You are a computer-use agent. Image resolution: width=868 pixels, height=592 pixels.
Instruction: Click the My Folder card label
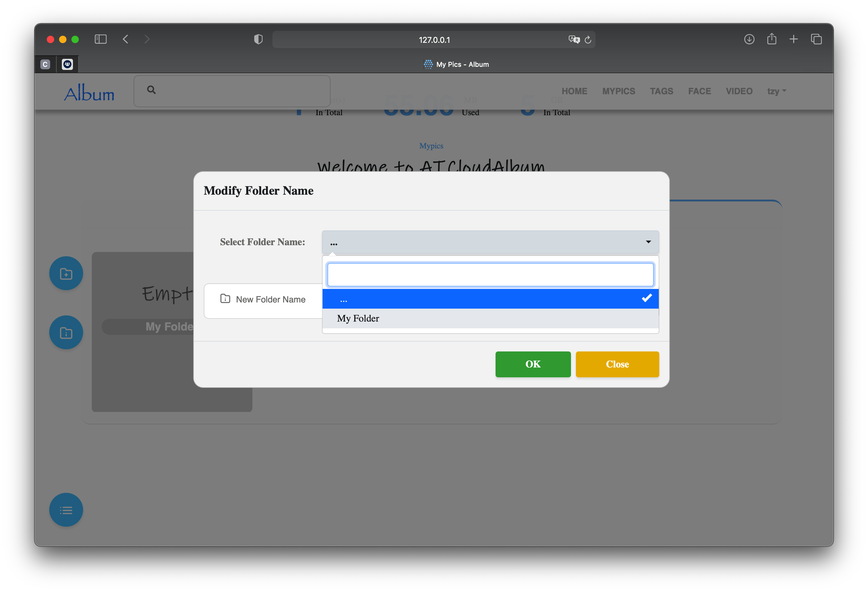pos(170,326)
